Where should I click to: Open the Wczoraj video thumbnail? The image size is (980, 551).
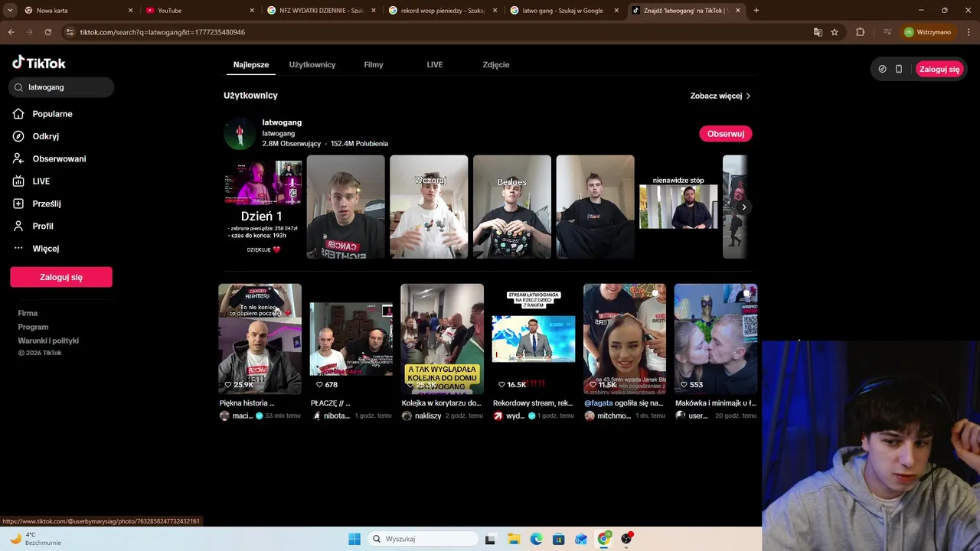point(429,207)
